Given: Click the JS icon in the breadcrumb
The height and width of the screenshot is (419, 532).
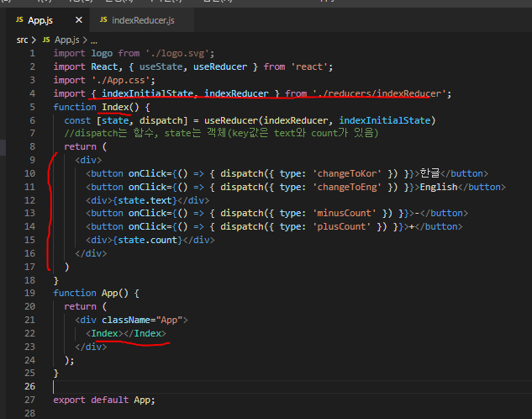Looking at the screenshot, I should pos(46,40).
